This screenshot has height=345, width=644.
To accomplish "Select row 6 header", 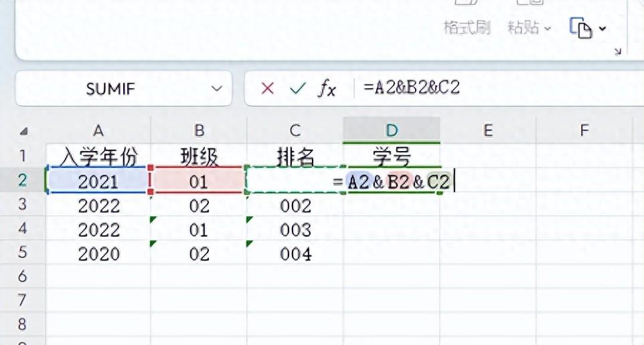I will [x=23, y=276].
